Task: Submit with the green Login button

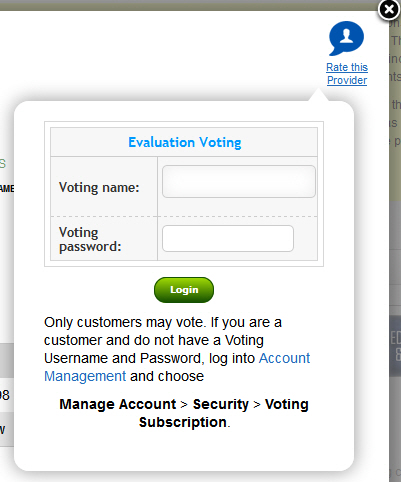Action: coord(184,290)
